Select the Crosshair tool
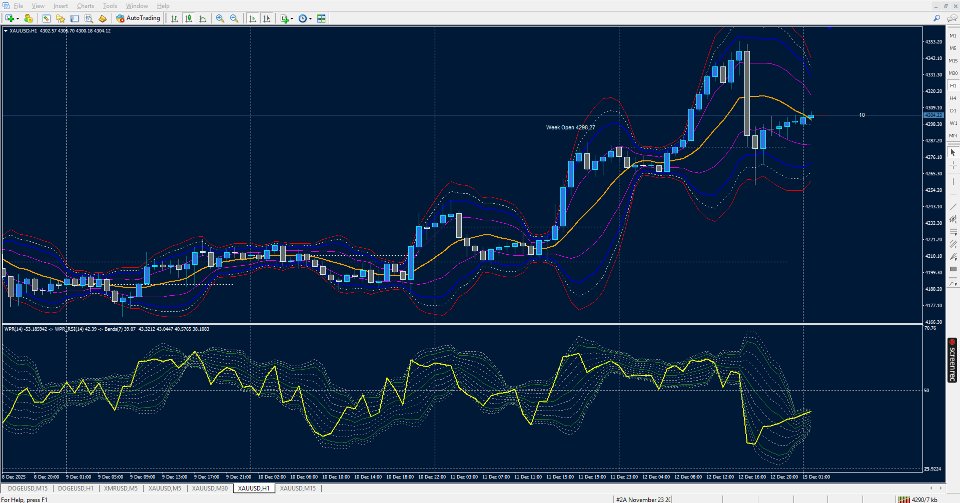This screenshot has height=503, width=960. (x=953, y=165)
